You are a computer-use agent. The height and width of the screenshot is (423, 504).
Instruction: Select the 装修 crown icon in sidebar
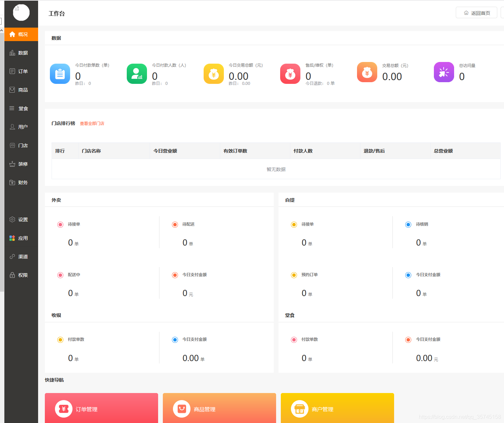click(x=12, y=164)
